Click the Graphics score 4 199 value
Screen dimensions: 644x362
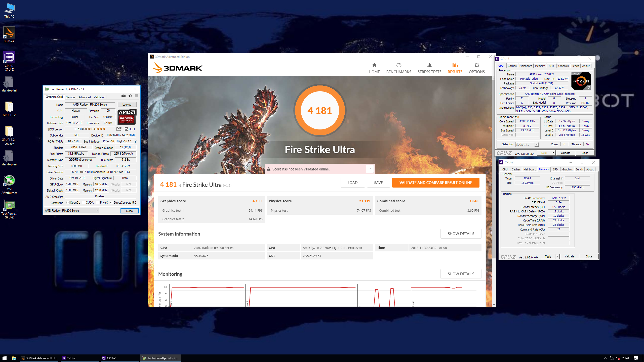[257, 201]
